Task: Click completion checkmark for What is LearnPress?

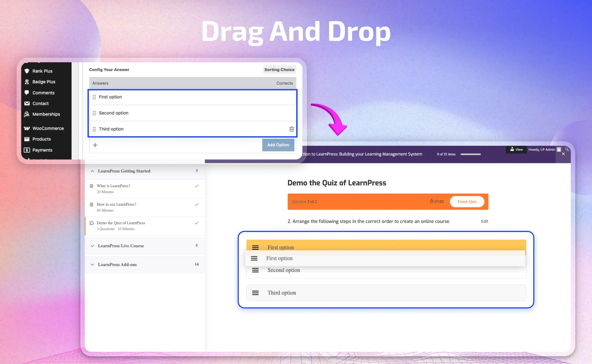Action: [197, 186]
